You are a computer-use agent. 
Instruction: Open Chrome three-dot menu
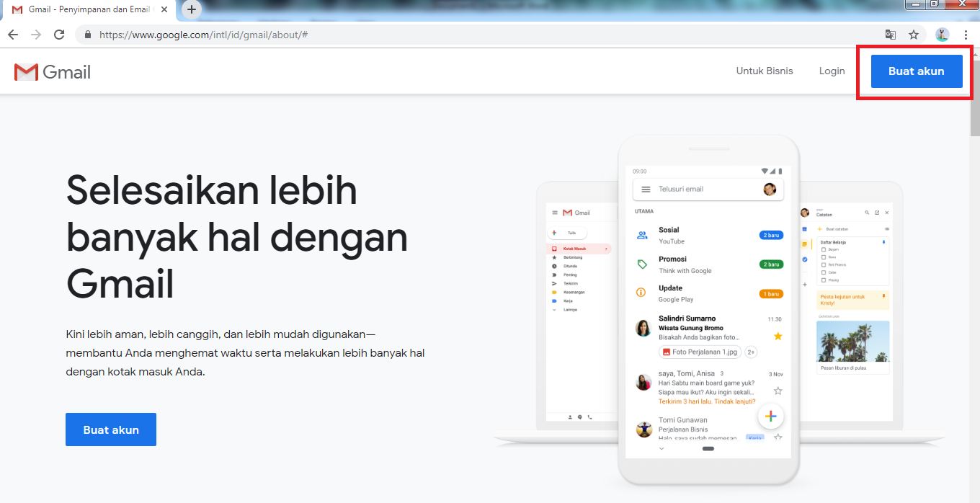[966, 35]
